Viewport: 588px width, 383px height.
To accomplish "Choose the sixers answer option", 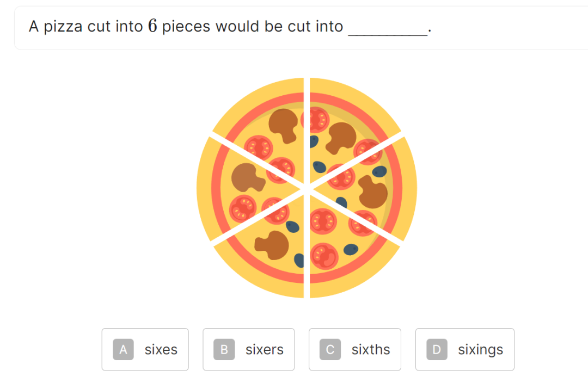I will point(249,349).
